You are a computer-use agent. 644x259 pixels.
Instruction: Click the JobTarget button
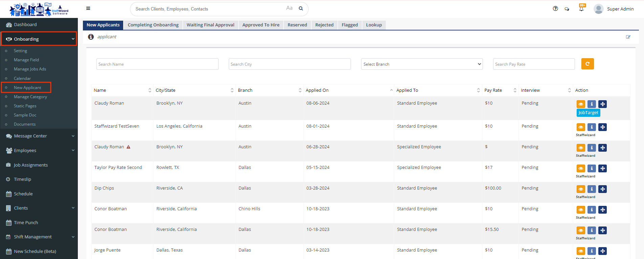[588, 113]
